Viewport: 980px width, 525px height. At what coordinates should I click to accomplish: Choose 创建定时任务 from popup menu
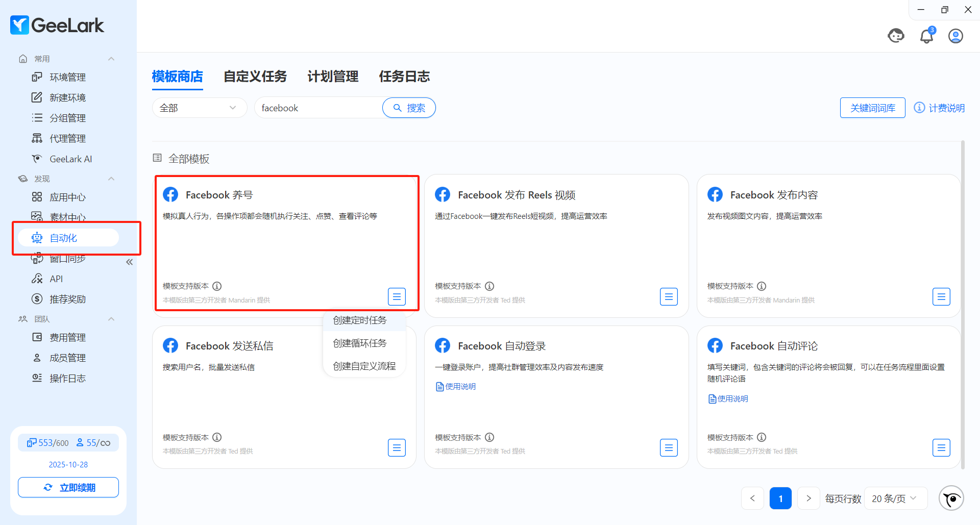(364, 320)
